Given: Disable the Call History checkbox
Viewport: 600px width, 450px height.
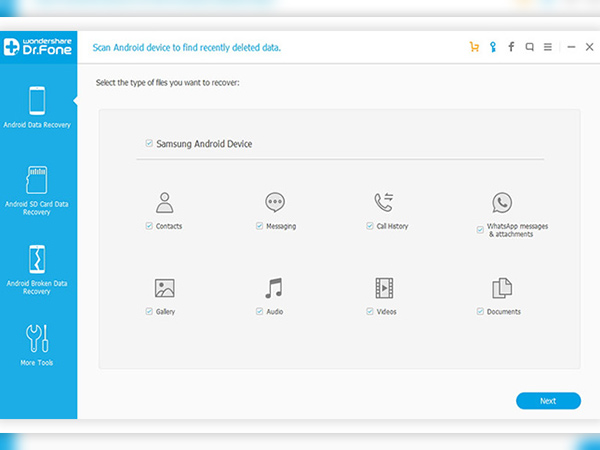Looking at the screenshot, I should (369, 227).
